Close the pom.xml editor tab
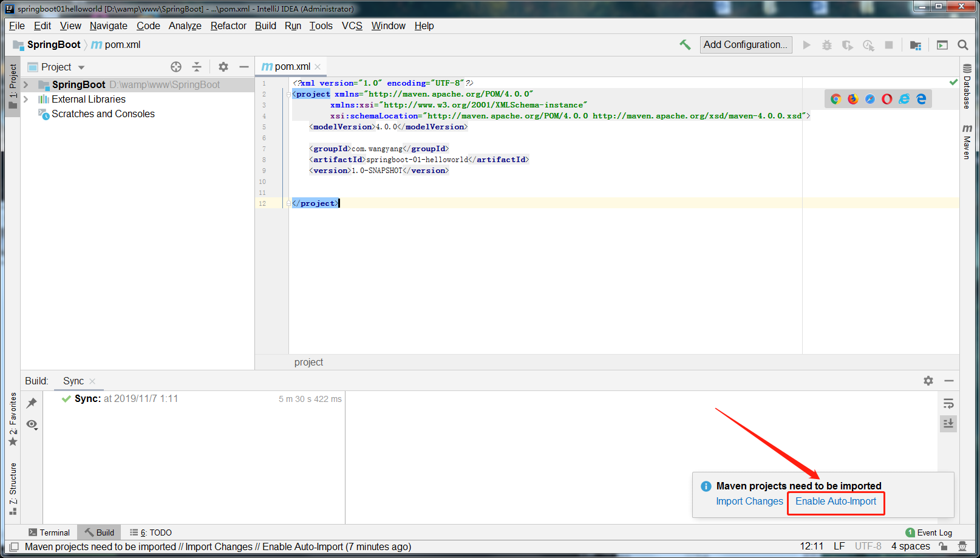 pos(318,67)
